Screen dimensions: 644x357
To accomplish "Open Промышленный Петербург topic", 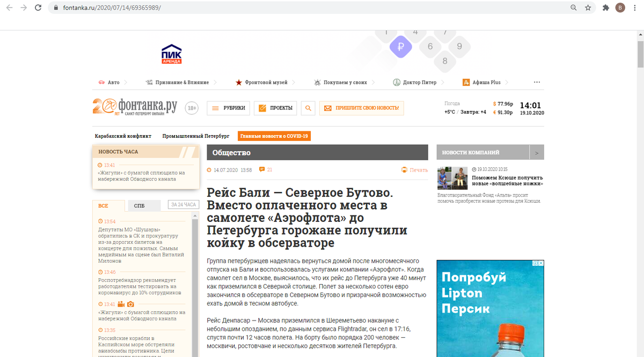I will coord(196,136).
